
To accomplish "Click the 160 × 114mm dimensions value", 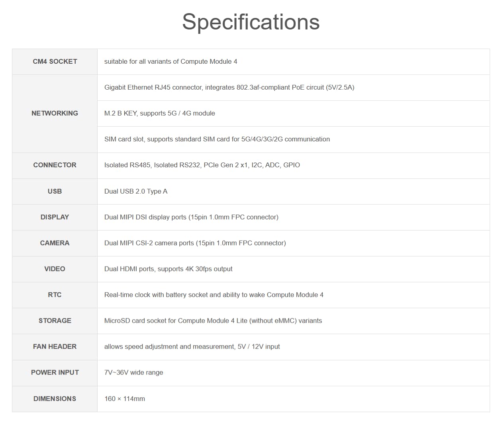I will [x=125, y=399].
